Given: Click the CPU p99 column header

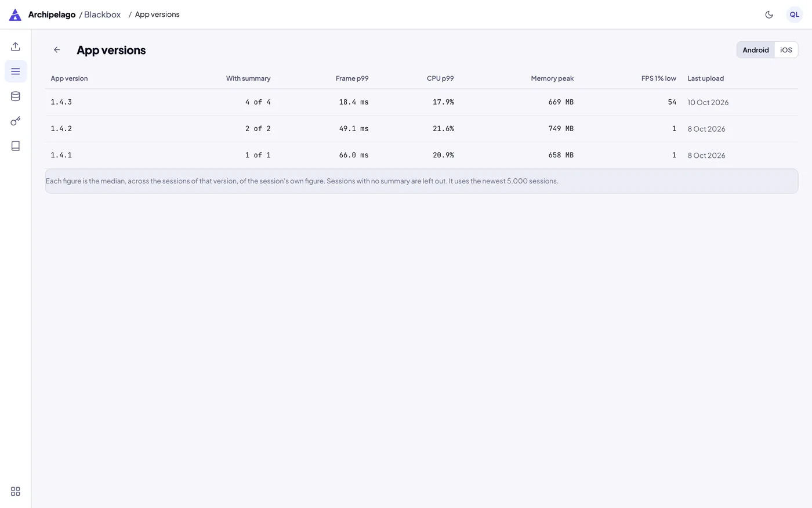Looking at the screenshot, I should click(440, 78).
